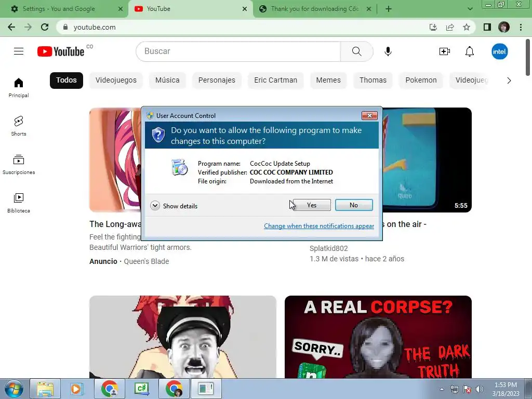Show hidden tray icons arrow
This screenshot has height=399, width=532.
pos(442,389)
